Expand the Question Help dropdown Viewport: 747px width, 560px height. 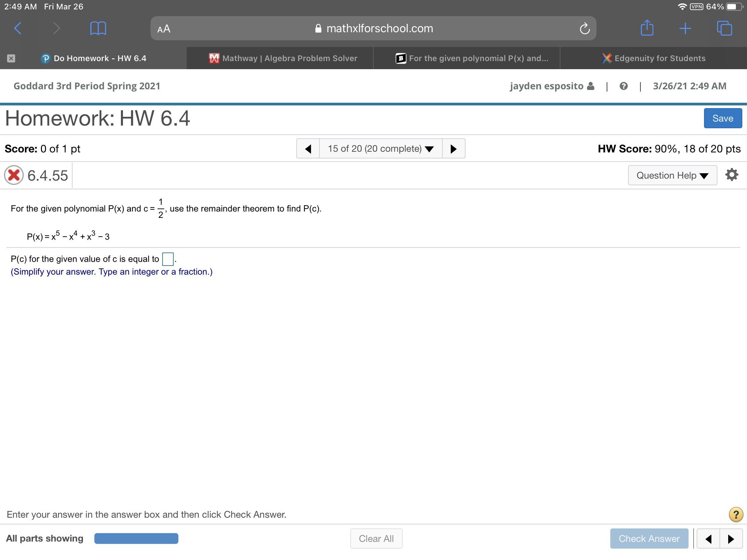pos(672,175)
